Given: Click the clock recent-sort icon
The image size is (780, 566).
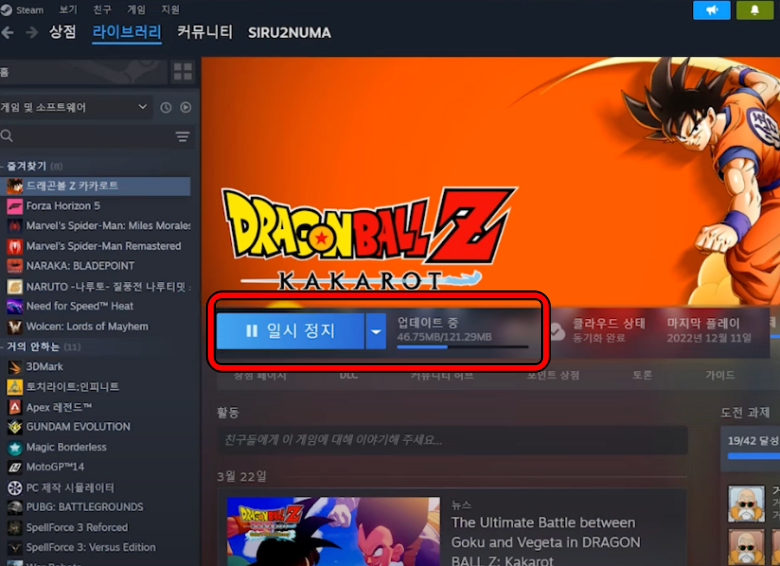Looking at the screenshot, I should point(166,107).
